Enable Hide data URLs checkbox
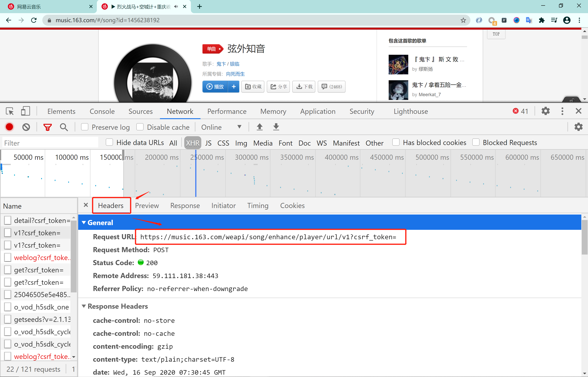 (x=109, y=142)
